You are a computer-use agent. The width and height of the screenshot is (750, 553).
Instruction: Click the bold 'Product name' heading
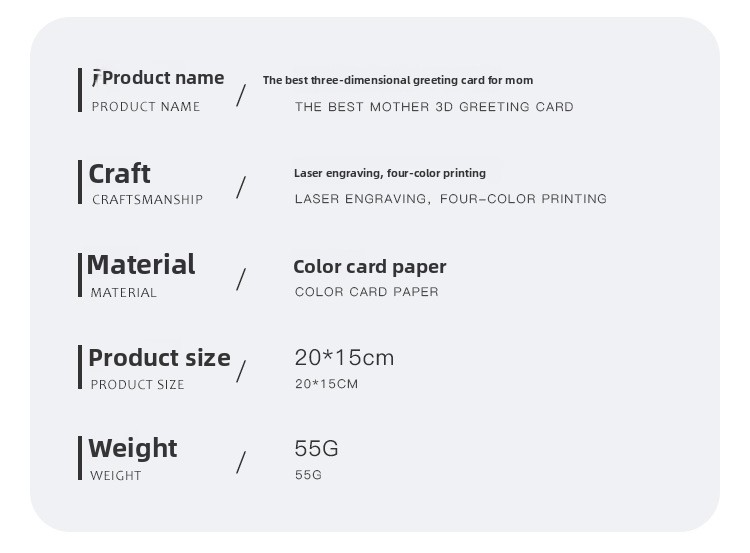tap(163, 78)
